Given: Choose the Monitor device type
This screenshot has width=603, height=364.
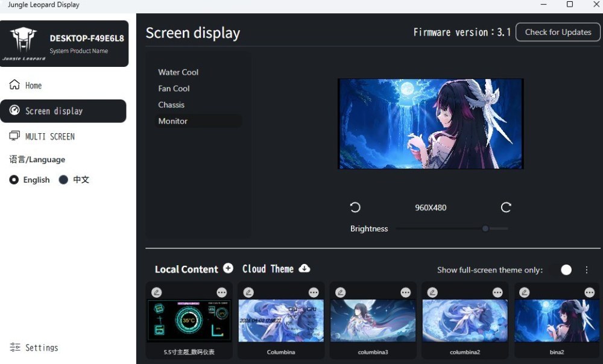Looking at the screenshot, I should pos(198,121).
